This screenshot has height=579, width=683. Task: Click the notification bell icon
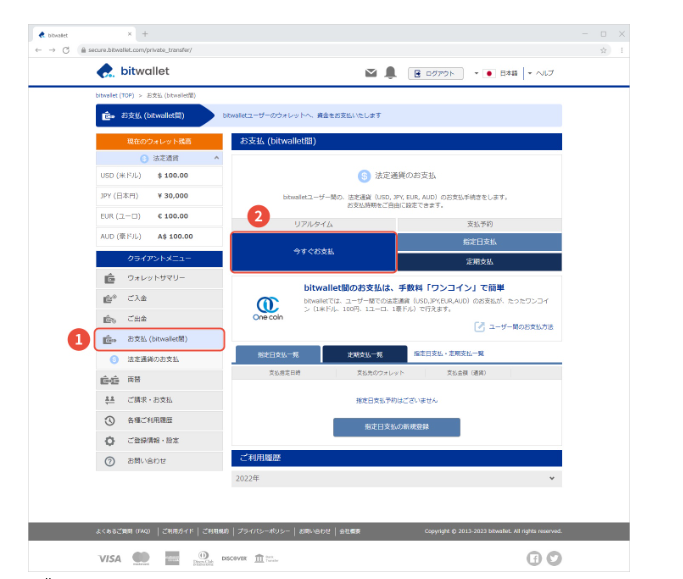tap(390, 73)
